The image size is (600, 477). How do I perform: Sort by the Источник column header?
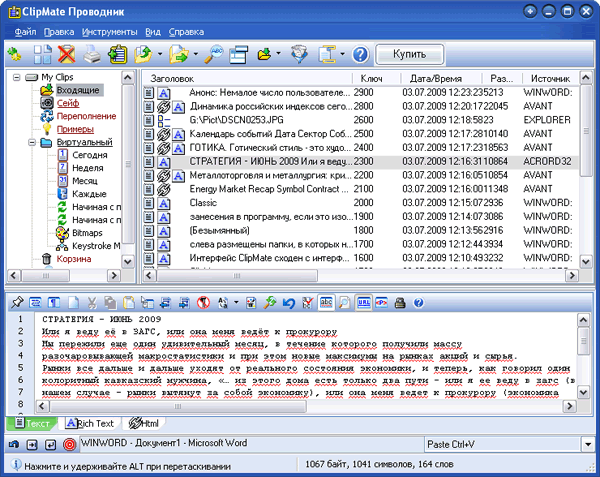point(550,78)
